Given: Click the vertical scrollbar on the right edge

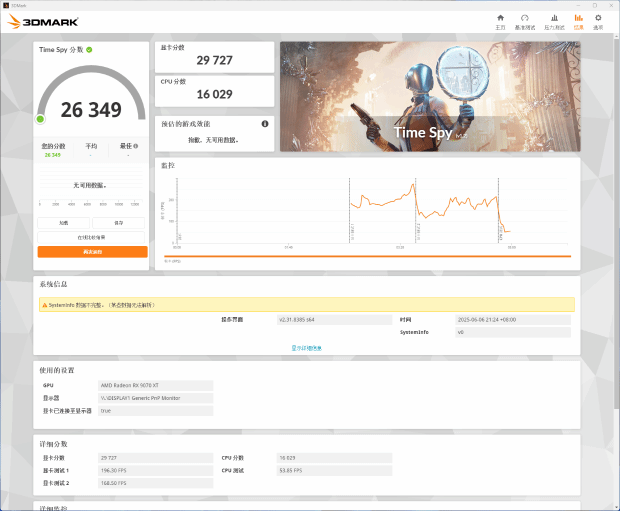Looking at the screenshot, I should [617, 223].
